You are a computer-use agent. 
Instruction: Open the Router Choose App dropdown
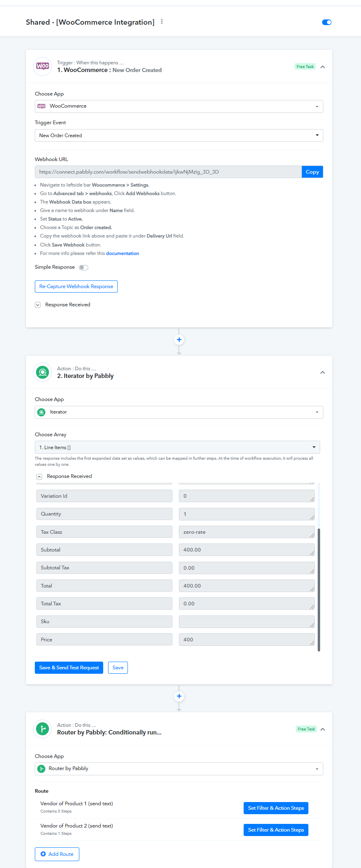point(179,769)
